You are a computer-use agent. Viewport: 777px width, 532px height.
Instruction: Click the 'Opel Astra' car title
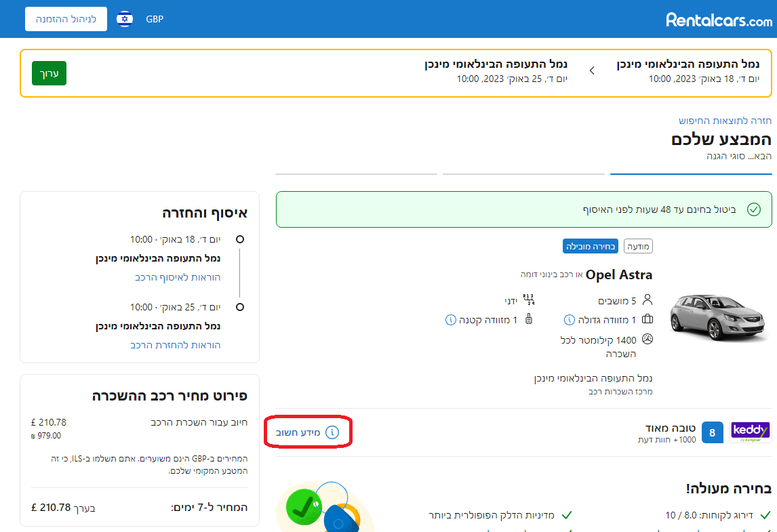point(619,275)
